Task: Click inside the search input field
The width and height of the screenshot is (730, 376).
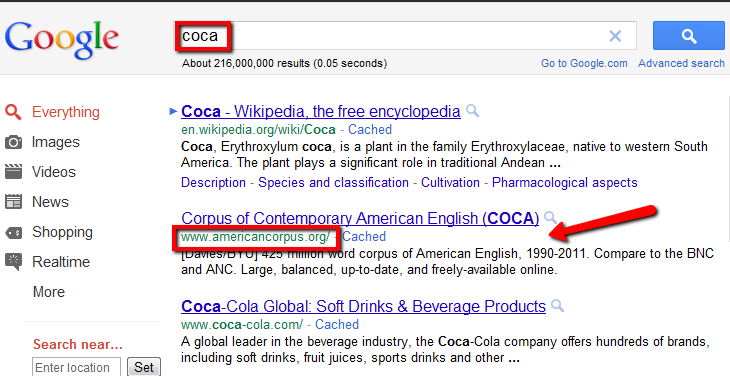Action: [x=405, y=35]
